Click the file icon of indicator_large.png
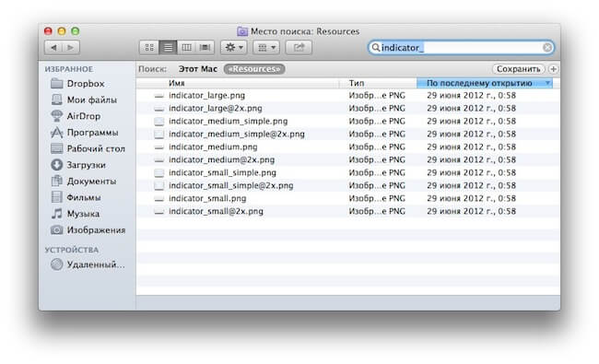The image size is (599, 364). pos(159,96)
